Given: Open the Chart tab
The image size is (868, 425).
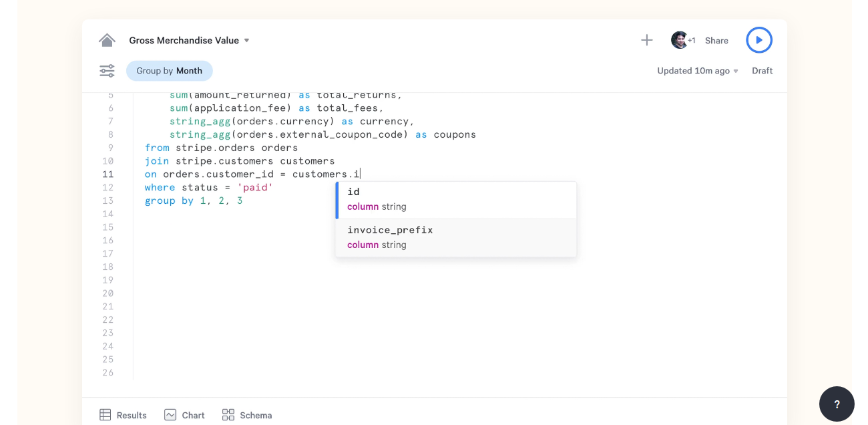Looking at the screenshot, I should point(193,416).
